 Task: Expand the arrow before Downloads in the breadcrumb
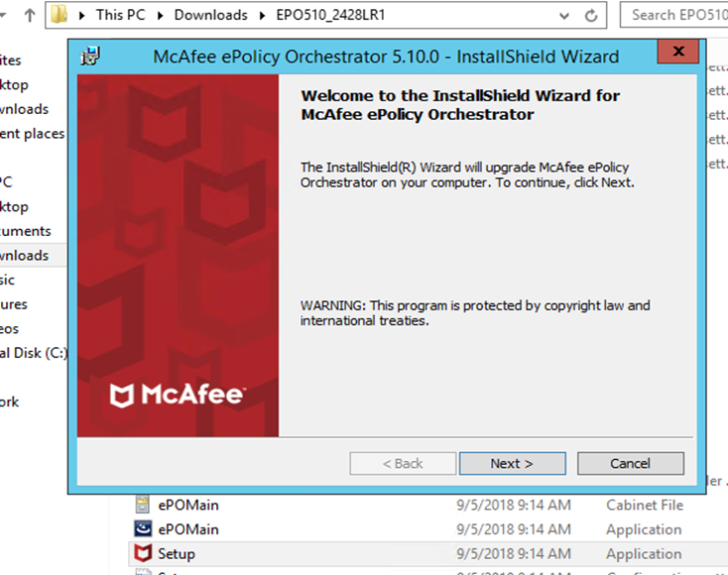(x=161, y=15)
